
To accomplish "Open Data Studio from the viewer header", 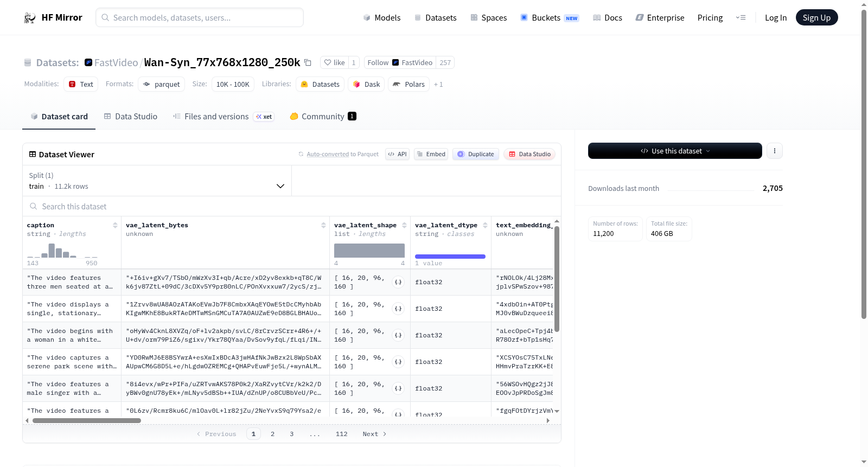I will (529, 154).
